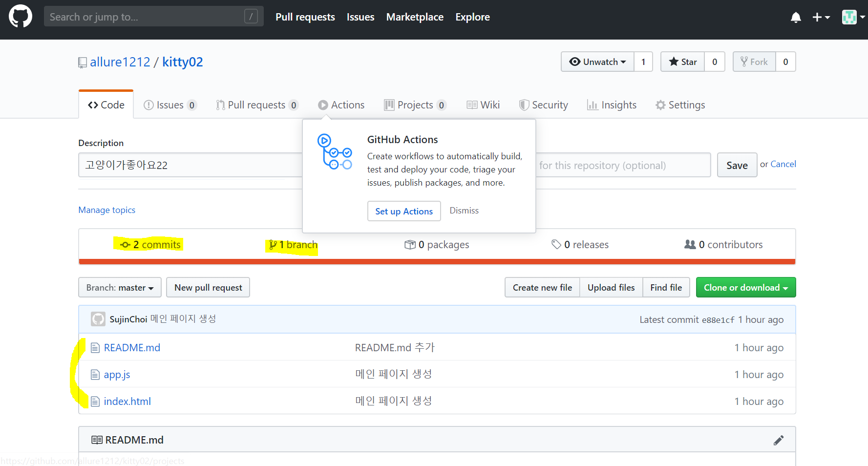Open the repository Pull requests tab

pyautogui.click(x=257, y=105)
